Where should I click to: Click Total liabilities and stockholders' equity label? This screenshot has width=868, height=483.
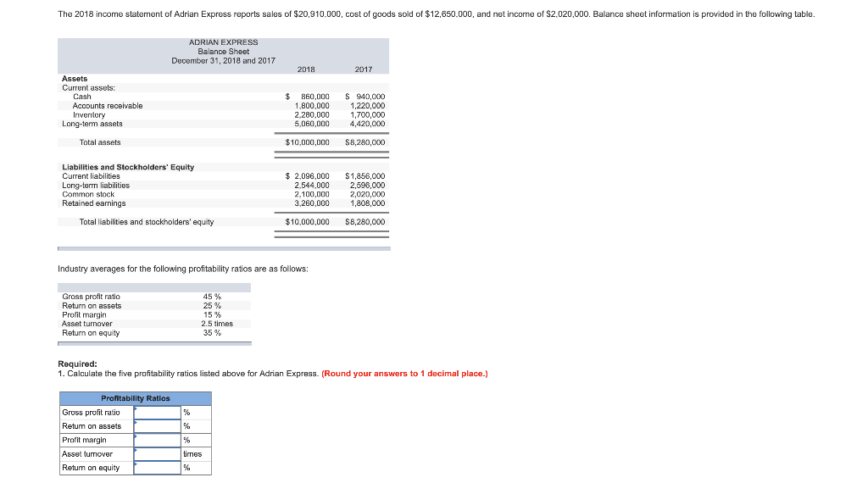pyautogui.click(x=146, y=222)
